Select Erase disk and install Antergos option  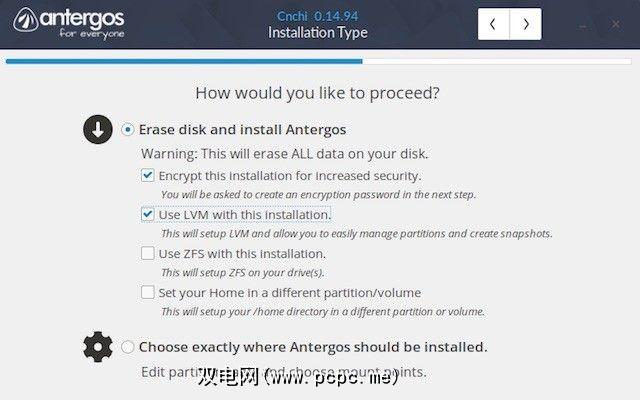127,130
